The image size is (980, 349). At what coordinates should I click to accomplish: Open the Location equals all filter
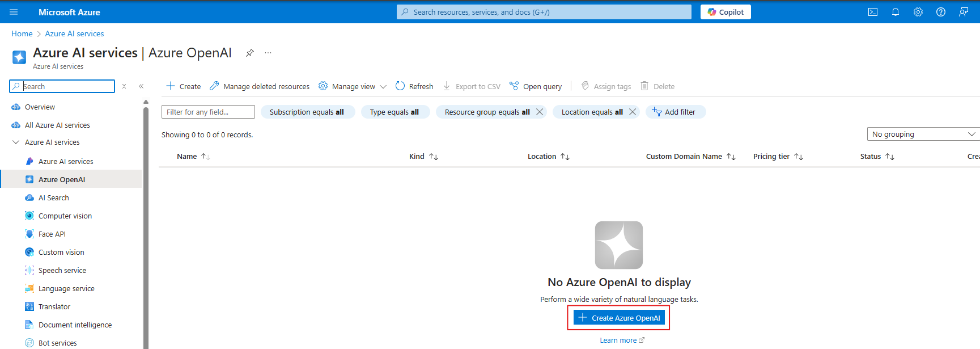(x=592, y=112)
